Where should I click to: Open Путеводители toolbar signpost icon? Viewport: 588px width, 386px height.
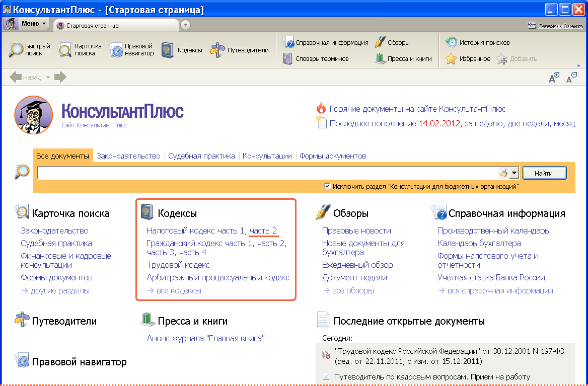pyautogui.click(x=217, y=50)
